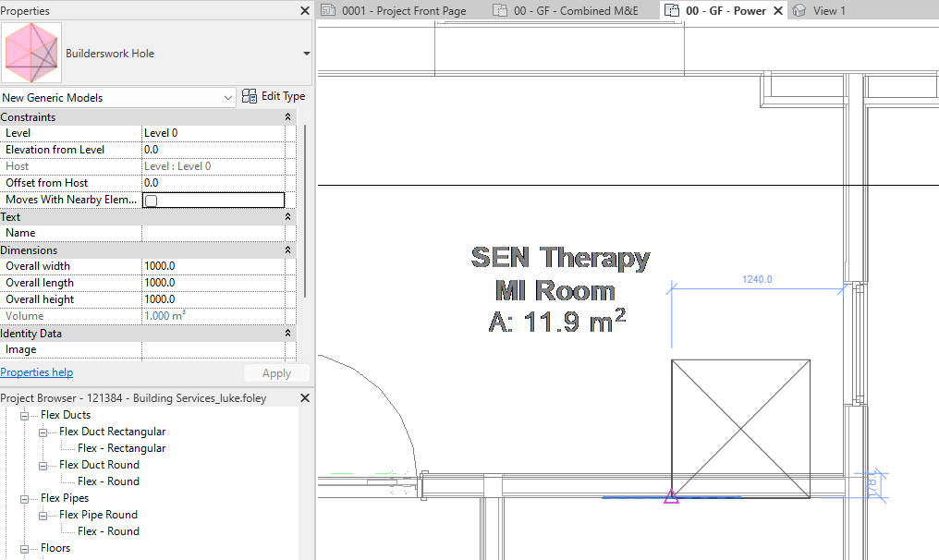939x560 pixels.
Task: Click the 3D view icon on View 1 tab
Action: click(x=799, y=10)
